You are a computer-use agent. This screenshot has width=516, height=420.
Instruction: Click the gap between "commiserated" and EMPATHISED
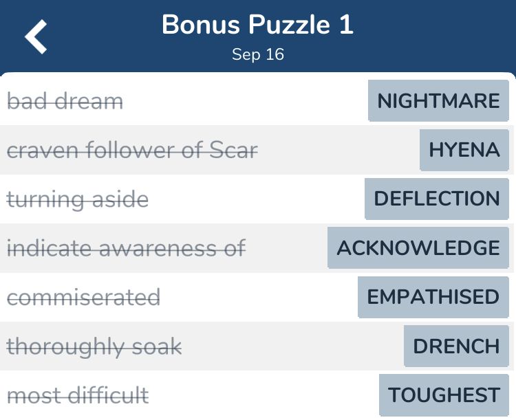click(258, 298)
